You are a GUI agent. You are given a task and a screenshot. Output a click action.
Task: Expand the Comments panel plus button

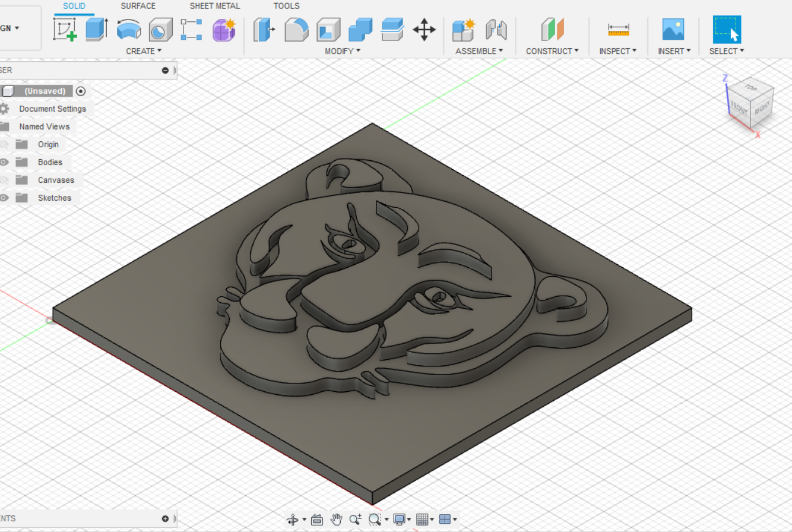coord(166,518)
